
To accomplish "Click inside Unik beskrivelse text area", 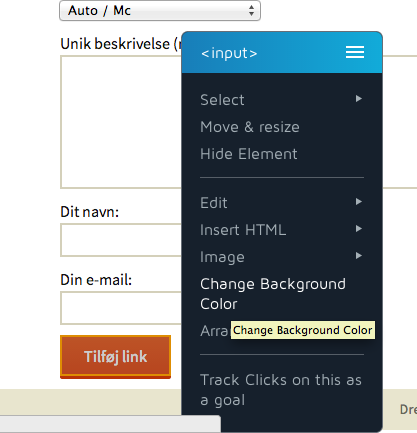I will (121, 122).
